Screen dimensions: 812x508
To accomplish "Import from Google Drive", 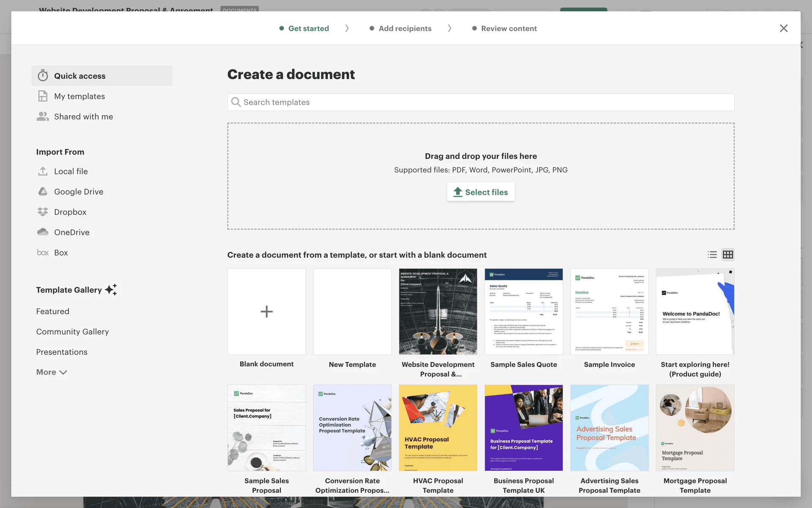I will 78,192.
